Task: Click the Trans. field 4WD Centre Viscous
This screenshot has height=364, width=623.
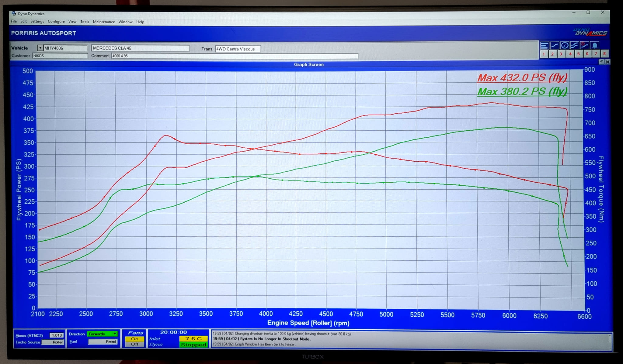Action: pyautogui.click(x=238, y=49)
